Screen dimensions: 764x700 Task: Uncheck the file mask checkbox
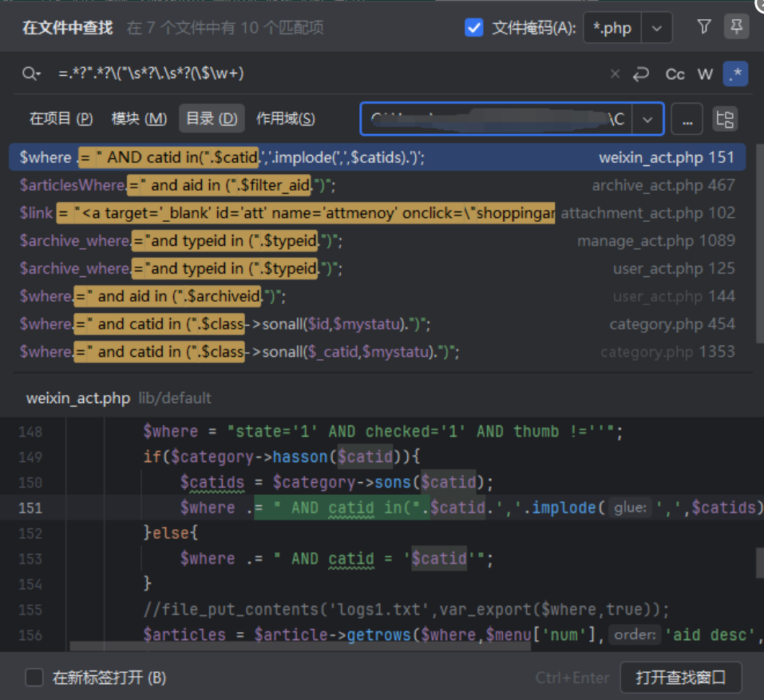[x=473, y=27]
